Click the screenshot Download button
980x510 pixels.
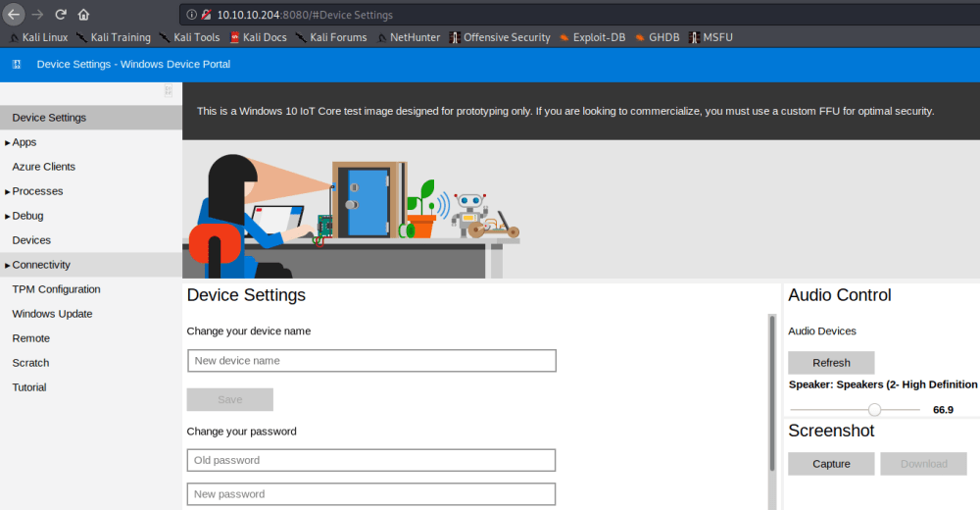click(924, 464)
